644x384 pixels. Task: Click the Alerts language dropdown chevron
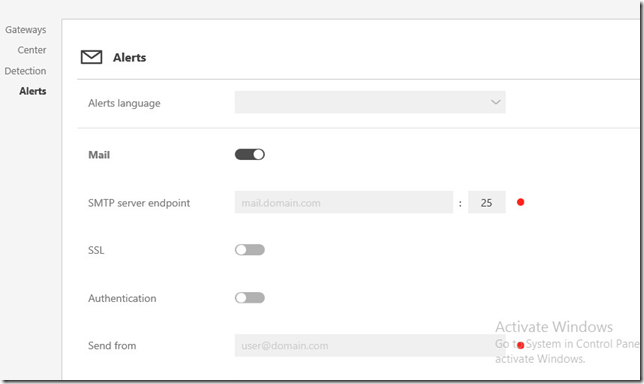tap(496, 102)
